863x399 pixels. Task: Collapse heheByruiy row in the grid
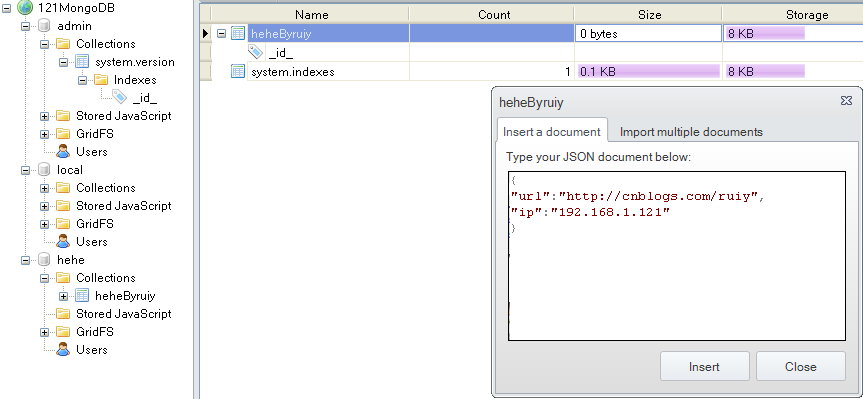(x=221, y=34)
